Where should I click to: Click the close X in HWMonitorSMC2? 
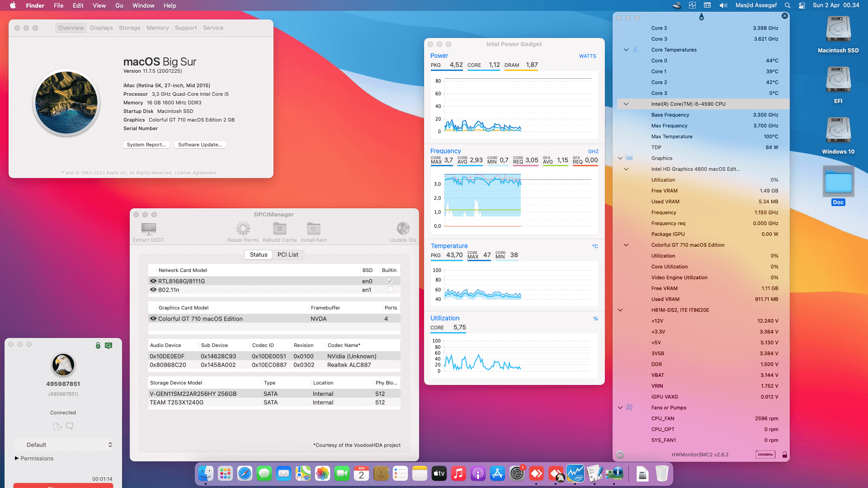tap(785, 16)
